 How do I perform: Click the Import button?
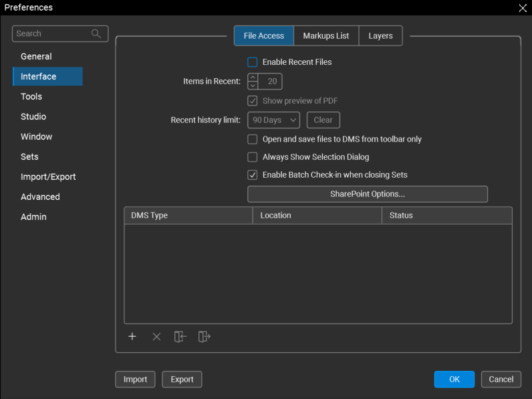136,380
